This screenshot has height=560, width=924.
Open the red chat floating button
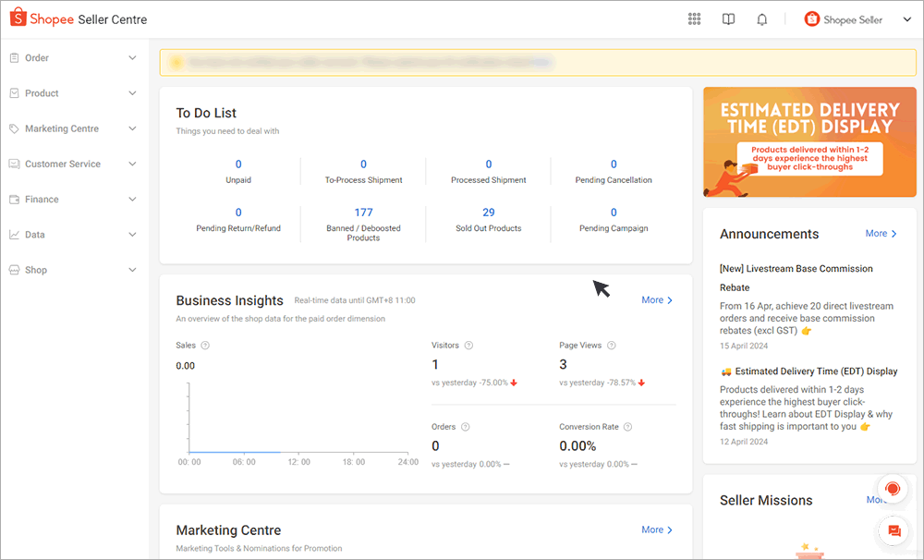click(894, 530)
